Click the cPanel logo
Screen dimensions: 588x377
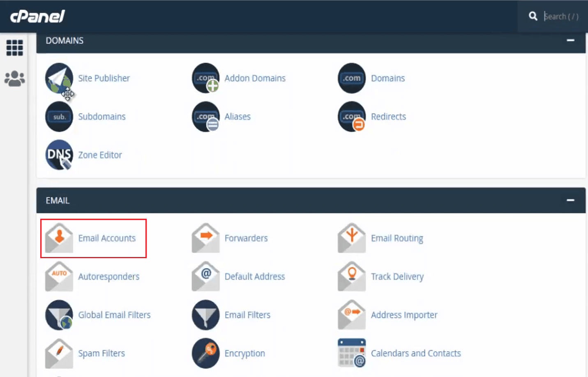(x=37, y=16)
